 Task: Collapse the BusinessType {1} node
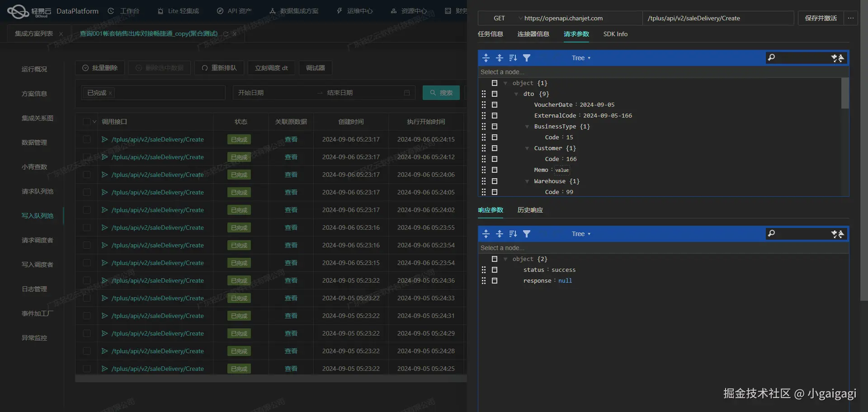(x=527, y=127)
